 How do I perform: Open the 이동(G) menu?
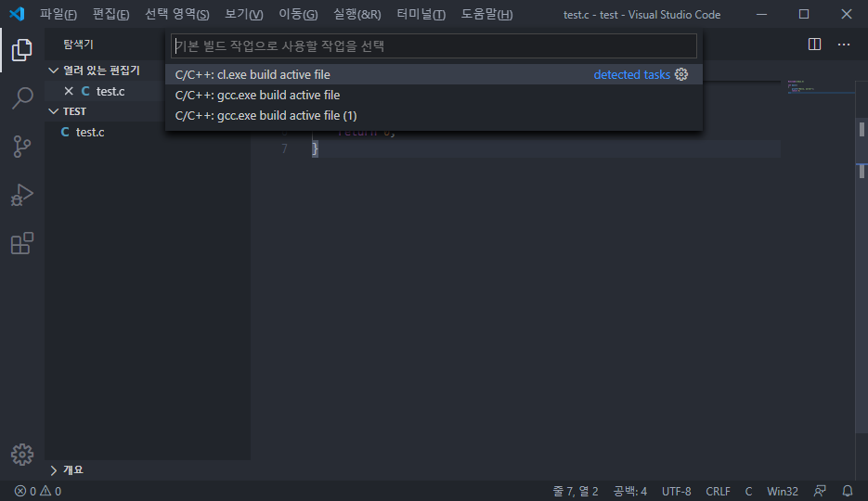(x=298, y=14)
